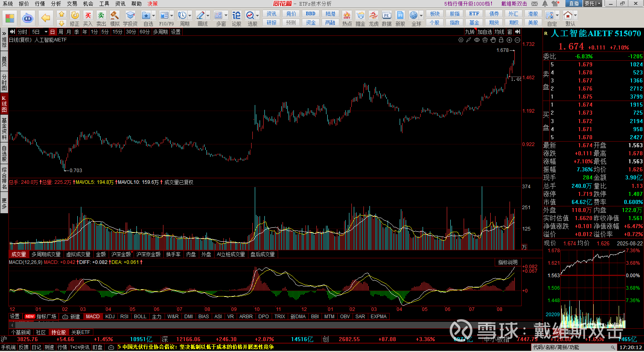Image resolution: width=644 pixels, height=352 pixels.
Task: Click the 加自选 add to watchlist button
Action: 485,32
